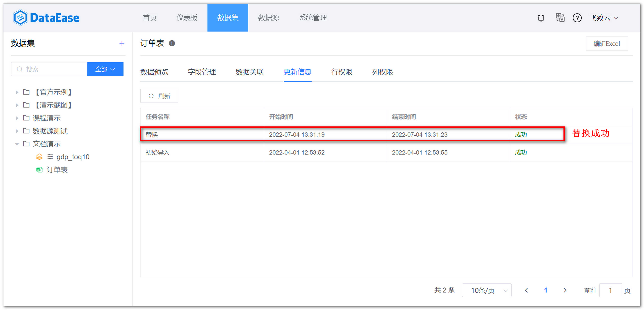The width and height of the screenshot is (644, 310).
Task: Click the magnifier icon in the search box
Action: click(20, 69)
